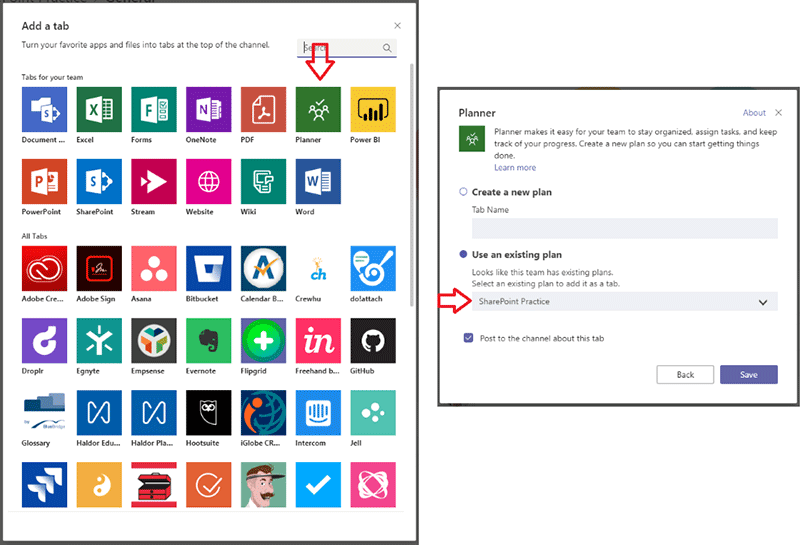The image size is (800, 545).
Task: Select the SharePoint tab app
Action: pyautogui.click(x=99, y=181)
